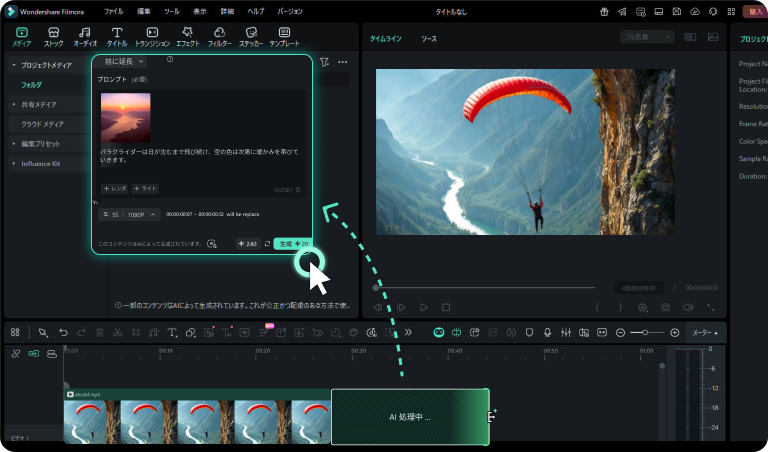Open the ステッカー (Stickers) tab
This screenshot has width=768, height=452.
pos(251,37)
